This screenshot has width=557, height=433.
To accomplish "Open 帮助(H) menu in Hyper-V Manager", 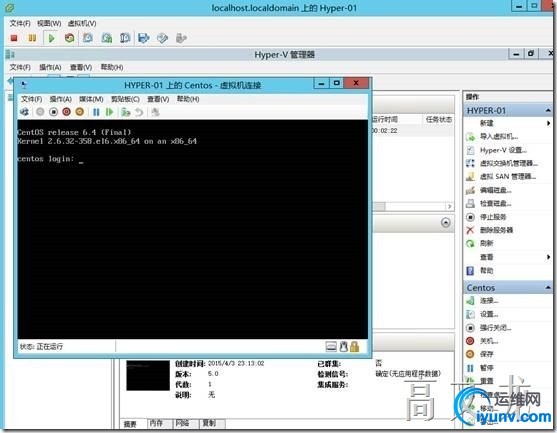I will coord(112,67).
